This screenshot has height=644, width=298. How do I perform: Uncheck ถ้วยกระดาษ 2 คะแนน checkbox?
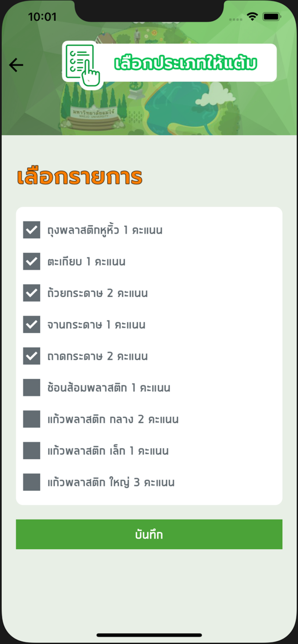coord(32,293)
